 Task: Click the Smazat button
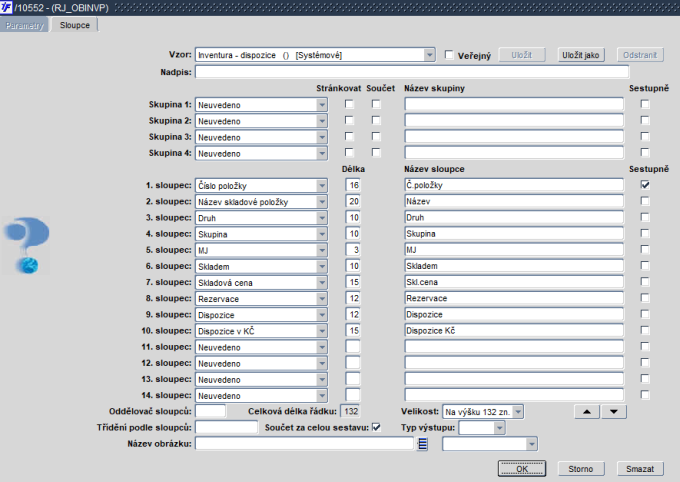pos(640,469)
